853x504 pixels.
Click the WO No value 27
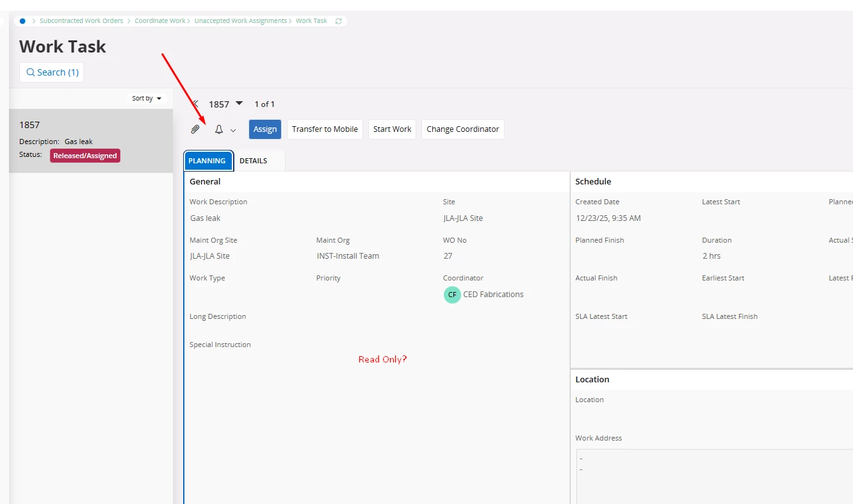448,256
